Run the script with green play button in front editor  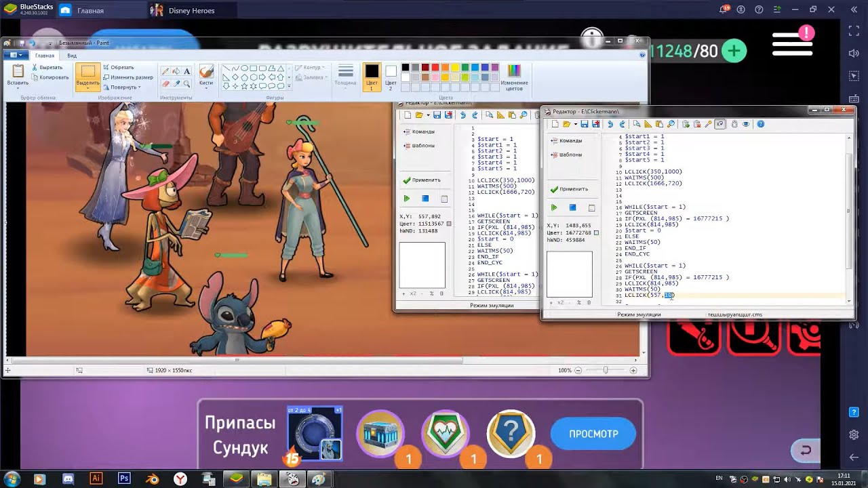(x=554, y=207)
